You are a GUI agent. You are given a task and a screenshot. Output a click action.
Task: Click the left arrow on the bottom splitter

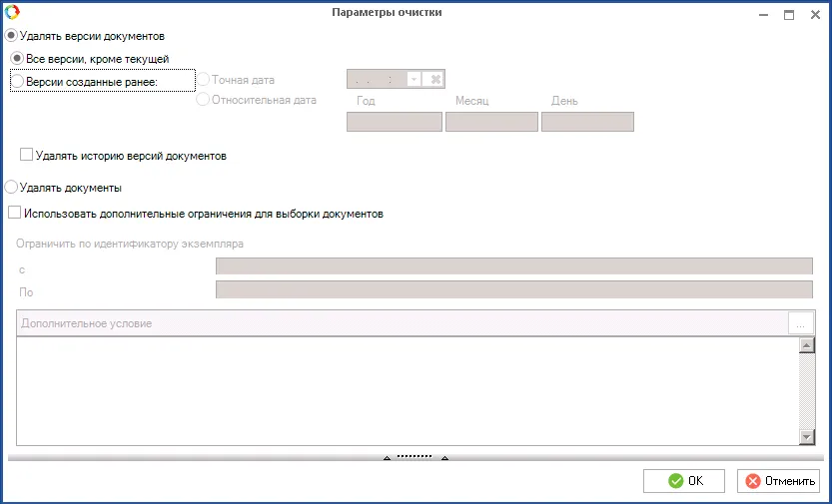[x=387, y=458]
